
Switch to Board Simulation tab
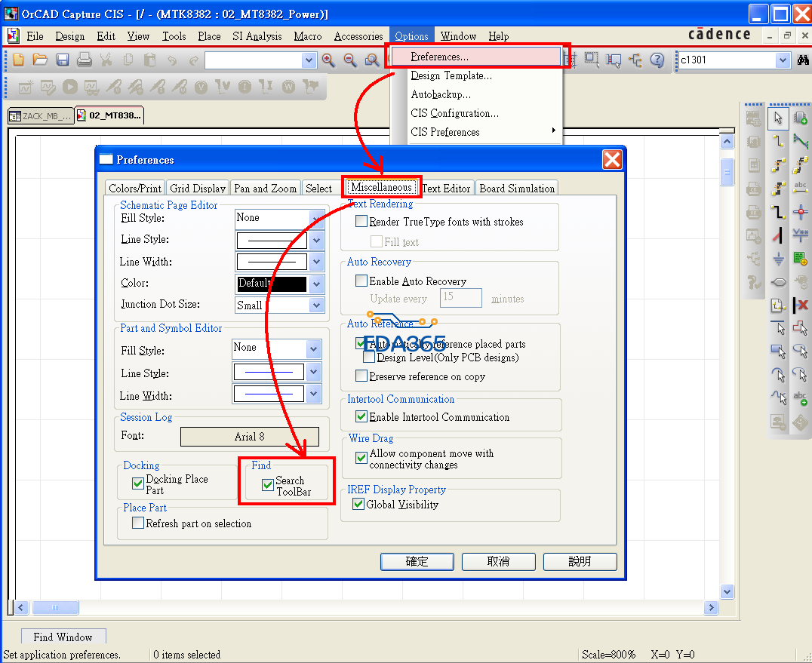pos(517,189)
